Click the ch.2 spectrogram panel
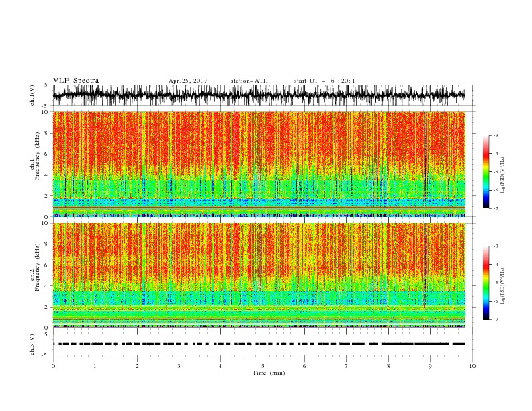Image resolution: width=532 pixels, height=411 pixels. (x=259, y=275)
